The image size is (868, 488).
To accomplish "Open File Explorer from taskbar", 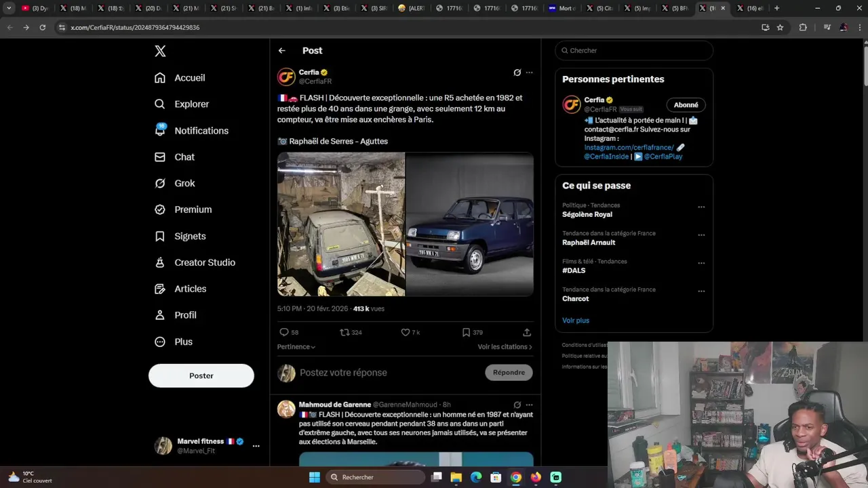I will (456, 477).
